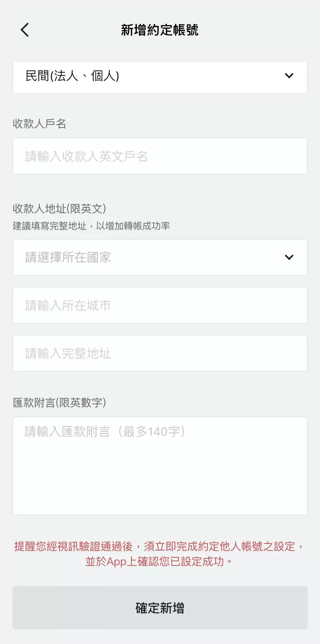Image resolution: width=320 pixels, height=644 pixels.
Task: Open the 民間(法人、個人) dropdown
Action: tap(155, 76)
